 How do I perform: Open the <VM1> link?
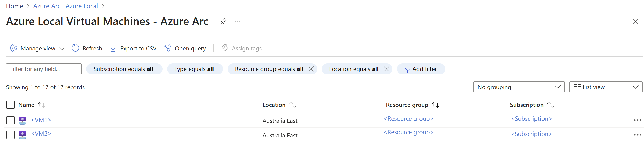tap(41, 120)
